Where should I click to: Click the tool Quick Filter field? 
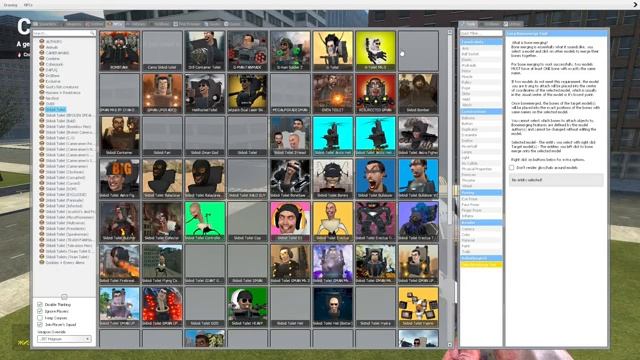(481, 33)
